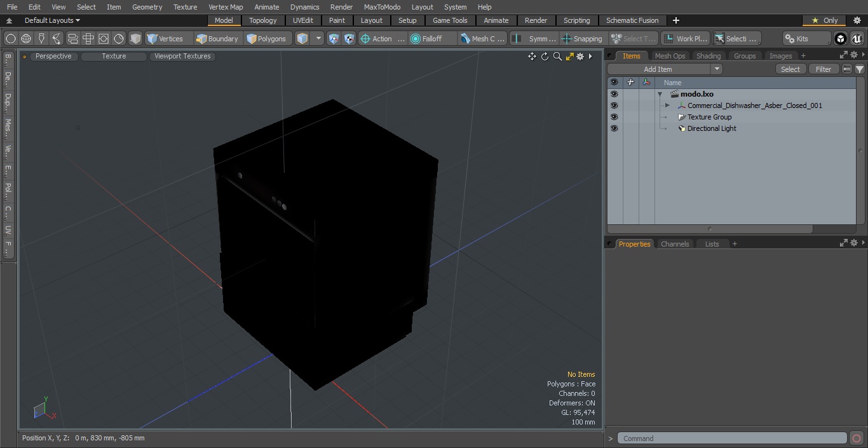Viewport: 868px width, 448px height.
Task: Click the curve tool icon
Action: 57,39
